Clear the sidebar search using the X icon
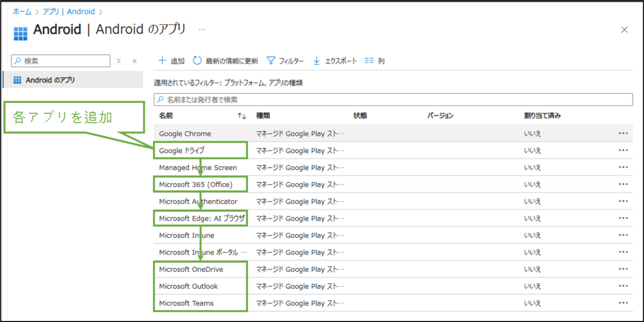644x322 pixels. (119, 61)
